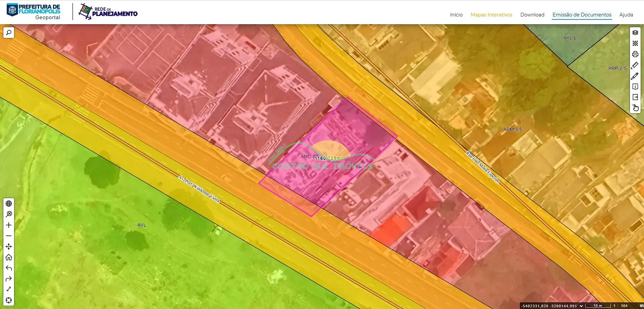Viewport: 644px width, 309px height.
Task: Click the Prefeitura de Florianópolis Geoportal logo
Action: (x=34, y=12)
